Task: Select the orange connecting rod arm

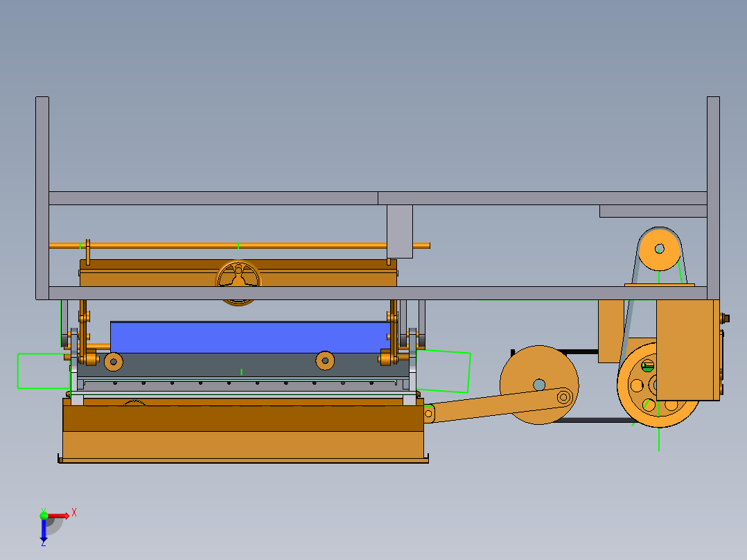Action: click(x=498, y=405)
